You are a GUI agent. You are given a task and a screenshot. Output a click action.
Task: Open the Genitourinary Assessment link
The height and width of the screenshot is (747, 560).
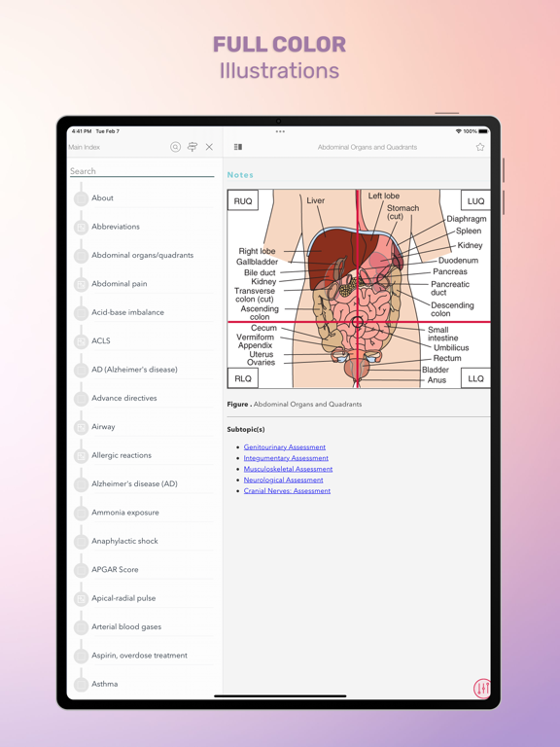[285, 446]
